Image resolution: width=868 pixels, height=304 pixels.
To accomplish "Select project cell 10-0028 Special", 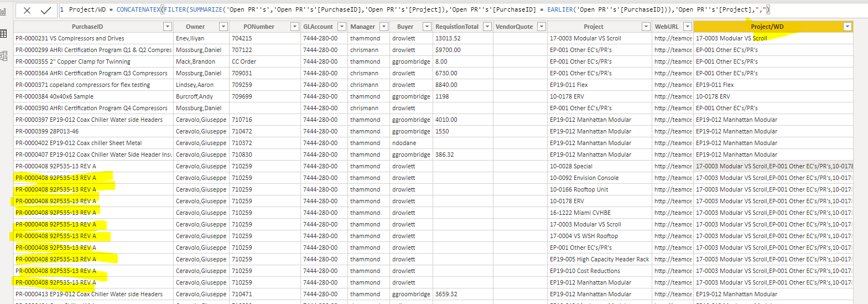I will click(x=600, y=166).
